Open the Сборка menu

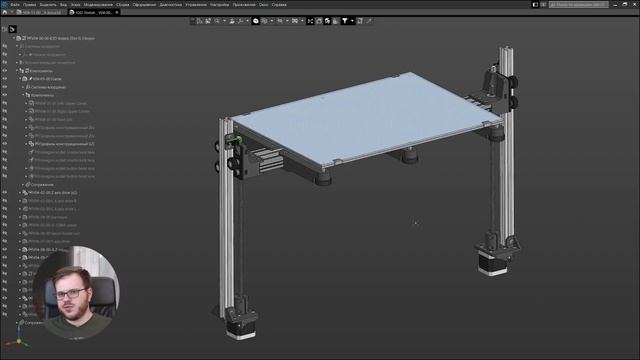click(122, 4)
